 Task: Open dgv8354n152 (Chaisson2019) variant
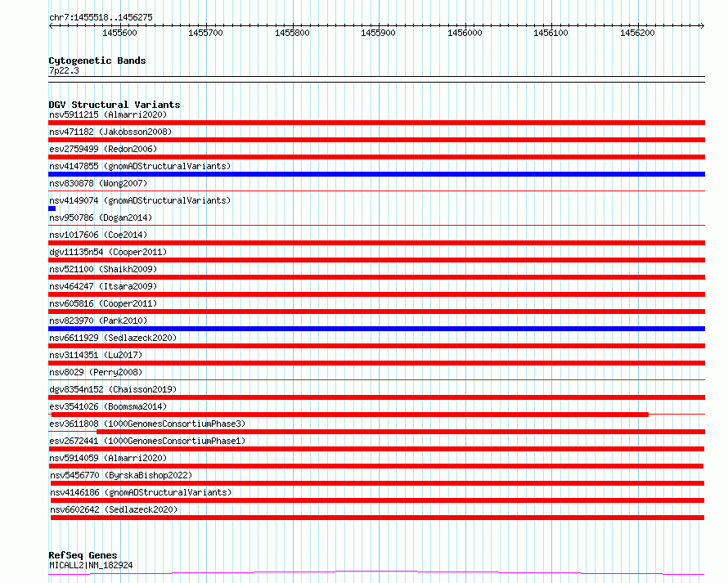(113, 389)
